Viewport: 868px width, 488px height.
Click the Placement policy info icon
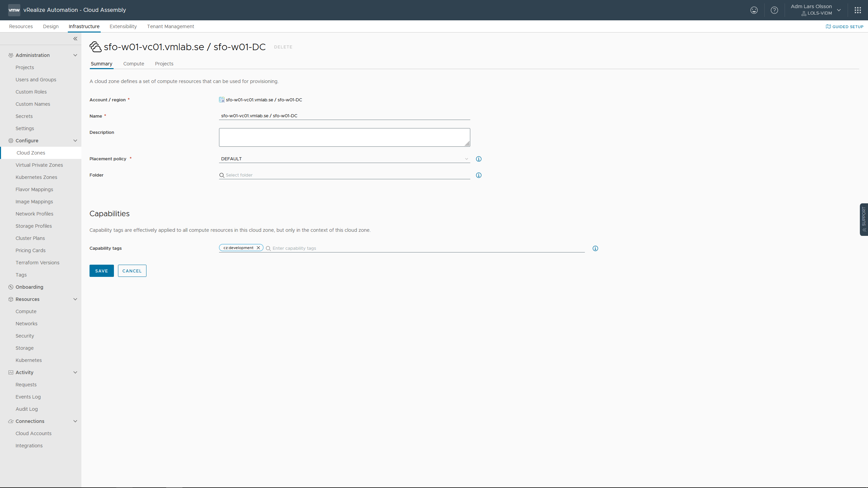(x=479, y=159)
